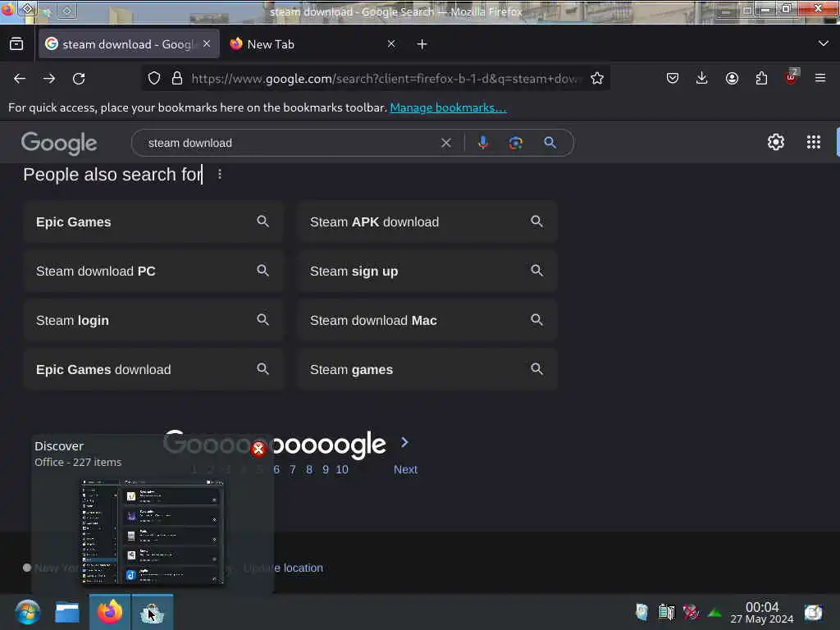
Task: Click the uBlock Origin extension icon
Action: click(792, 78)
